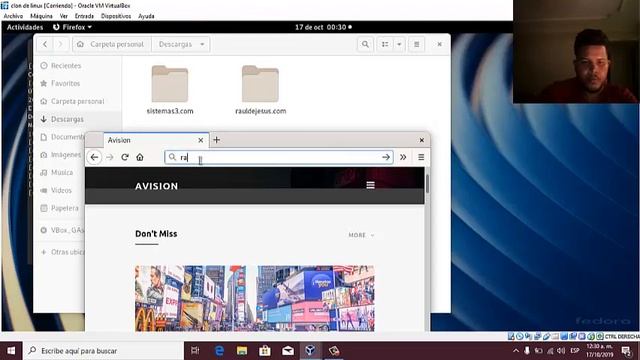The width and height of the screenshot is (640, 360).
Task: Click the AVISION site logo
Action: click(156, 186)
